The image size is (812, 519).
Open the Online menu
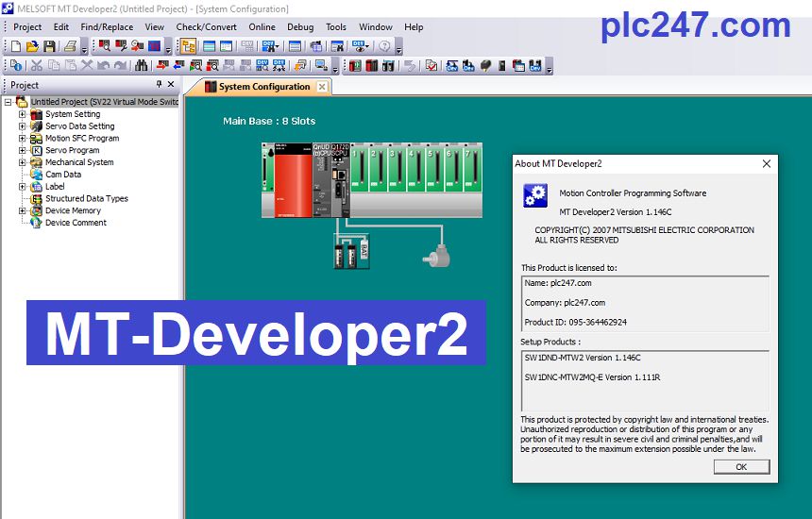(262, 27)
